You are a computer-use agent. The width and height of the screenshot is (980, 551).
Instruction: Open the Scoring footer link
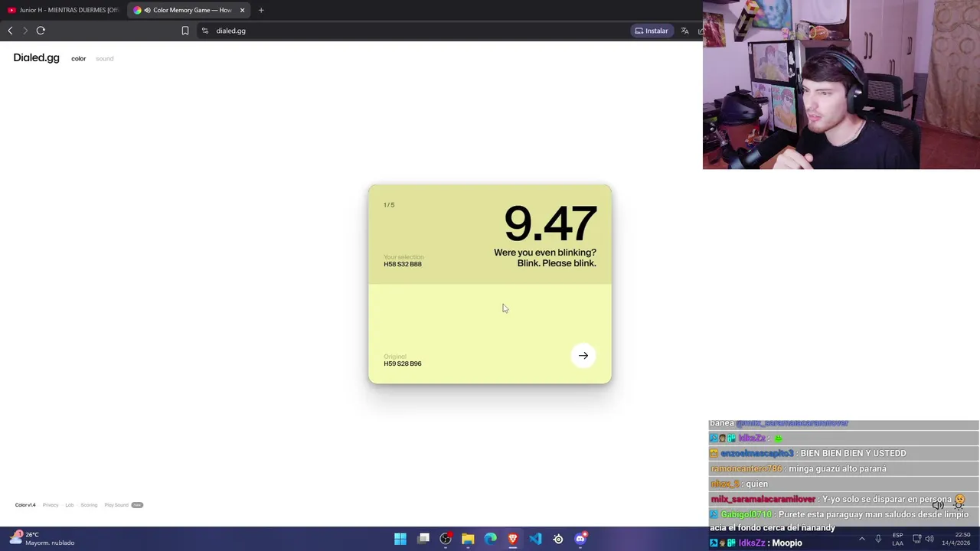click(x=89, y=505)
